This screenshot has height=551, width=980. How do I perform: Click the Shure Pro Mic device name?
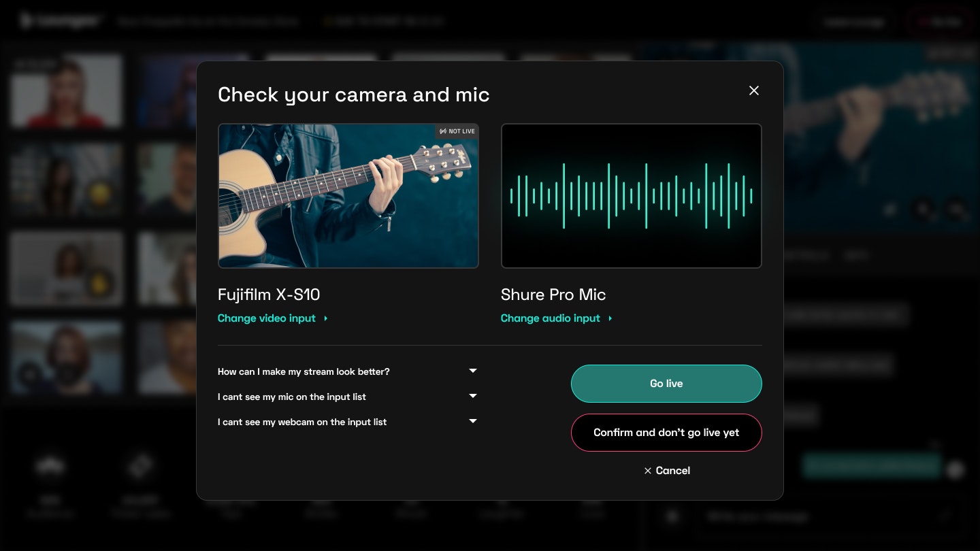553,295
